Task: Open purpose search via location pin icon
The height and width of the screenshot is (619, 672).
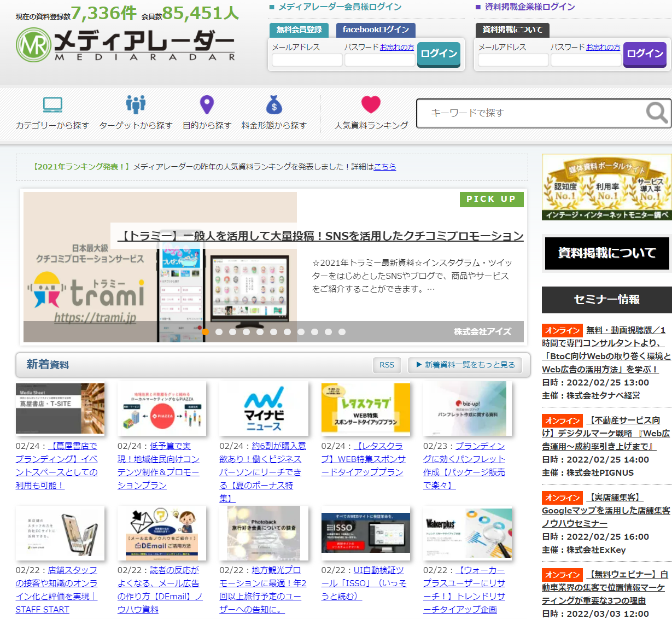Action: point(207,104)
